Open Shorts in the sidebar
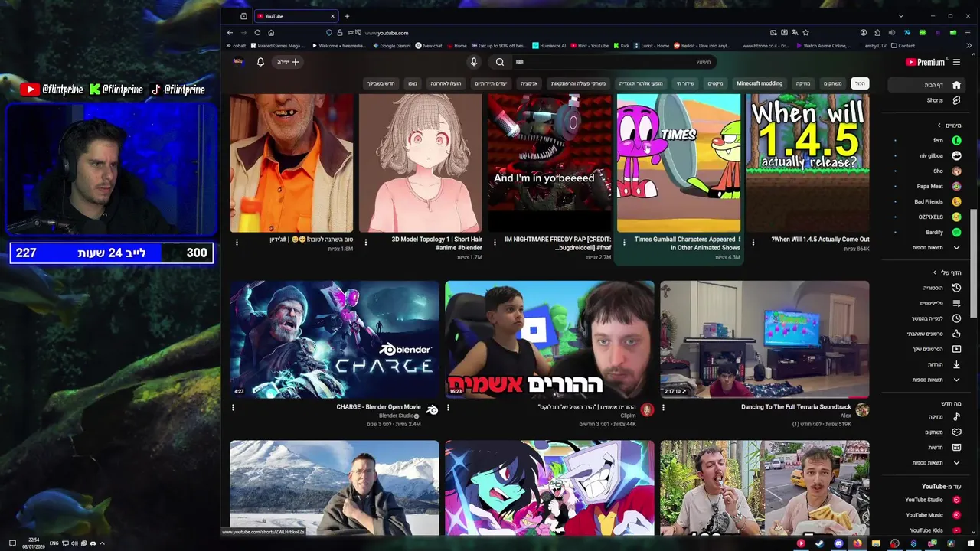 tap(925, 100)
